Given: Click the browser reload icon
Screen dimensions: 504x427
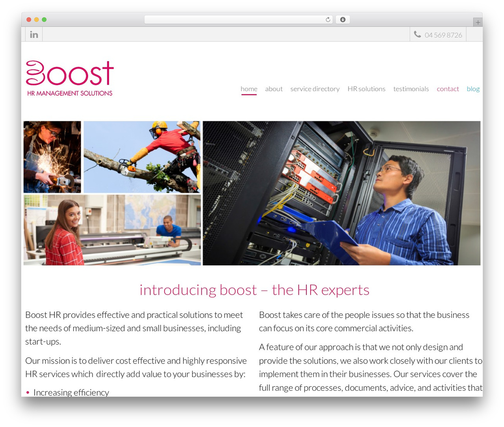Looking at the screenshot, I should 328,20.
